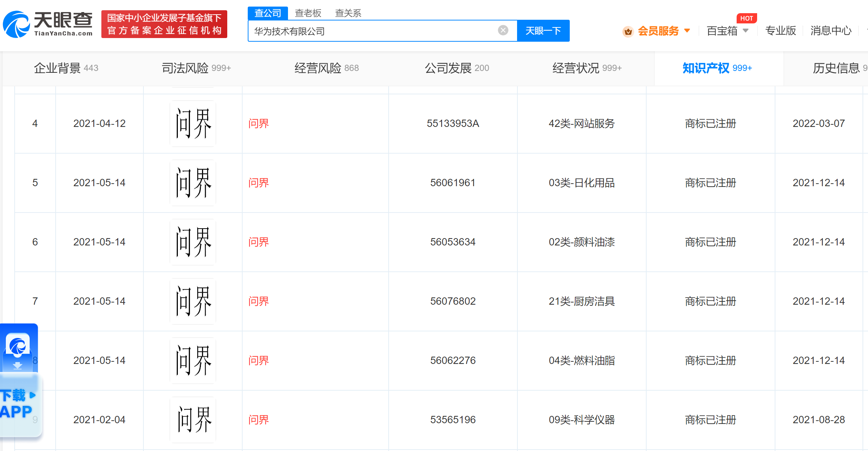Open trademark image in row 4
This screenshot has height=451, width=868.
[x=193, y=124]
